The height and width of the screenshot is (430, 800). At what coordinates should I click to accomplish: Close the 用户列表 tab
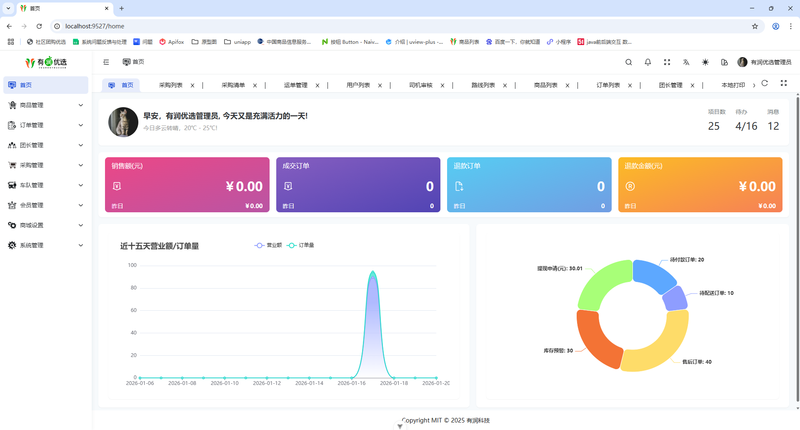(378, 86)
